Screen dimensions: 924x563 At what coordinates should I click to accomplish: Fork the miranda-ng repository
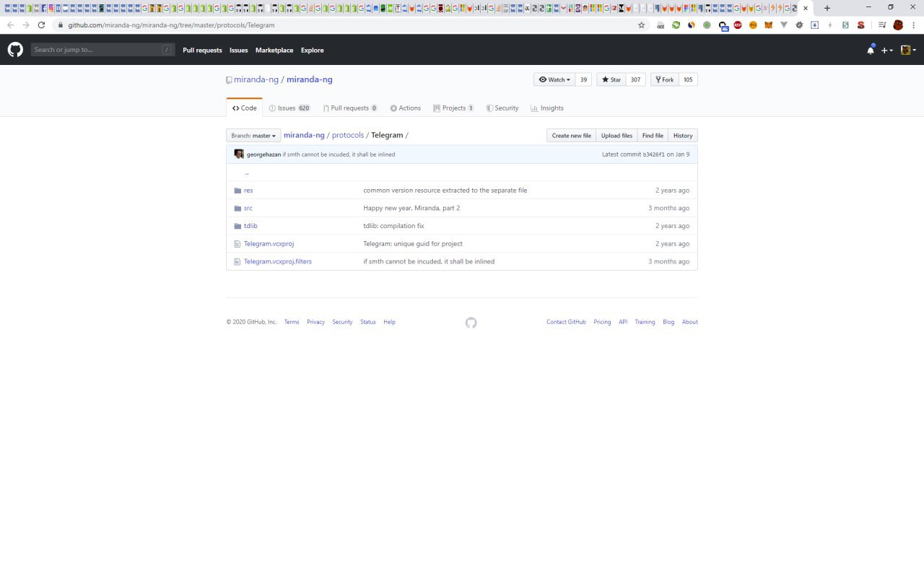pos(665,79)
